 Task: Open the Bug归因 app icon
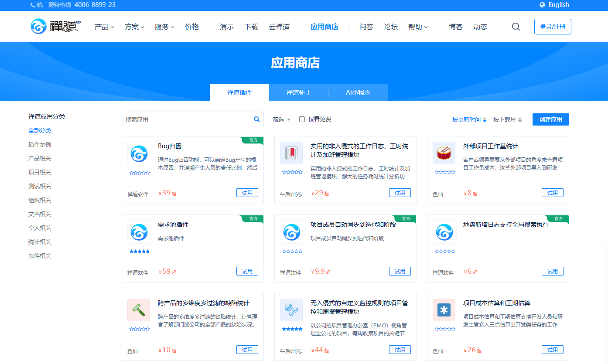pyautogui.click(x=139, y=153)
